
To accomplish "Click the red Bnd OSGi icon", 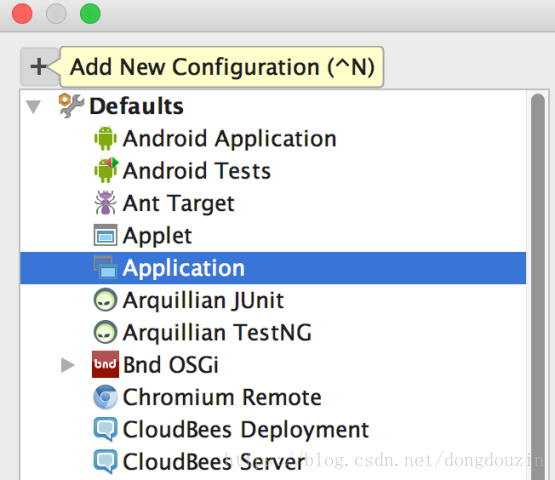I will point(105,364).
